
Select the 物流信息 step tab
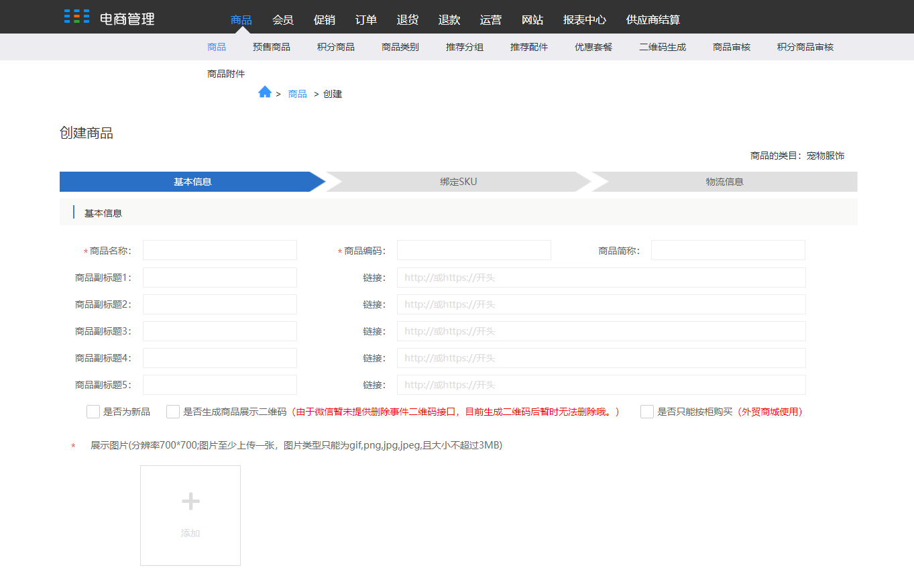724,182
